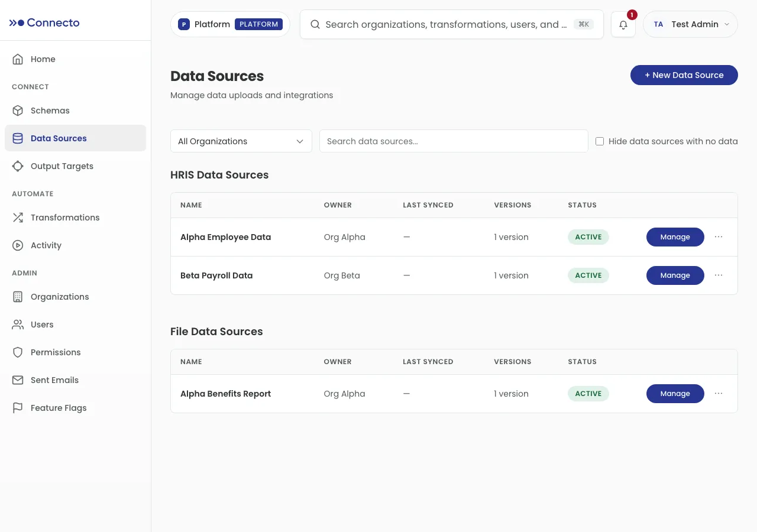The width and height of the screenshot is (757, 532).
Task: View Sent Emails
Action: 75,380
